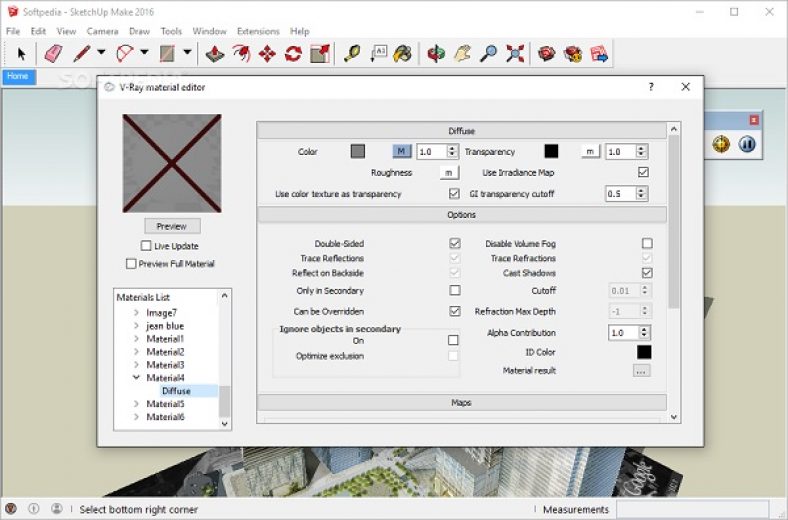Image resolution: width=788 pixels, height=520 pixels.
Task: Select the Eraser tool in toolbar
Action: 53,53
